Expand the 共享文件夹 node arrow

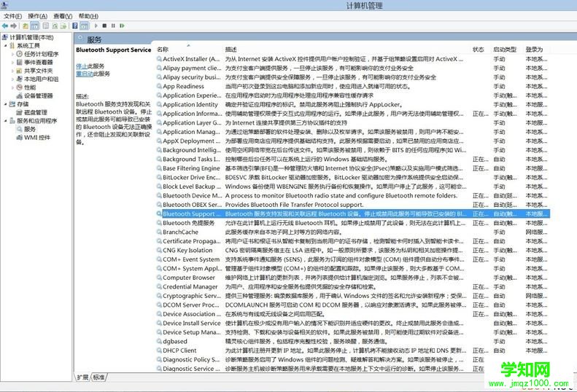tap(13, 71)
